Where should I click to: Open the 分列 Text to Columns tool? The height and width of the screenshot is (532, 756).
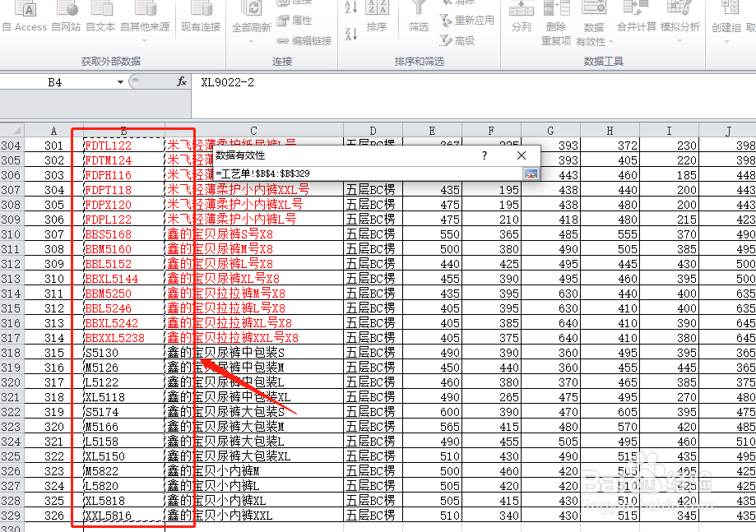pos(521,16)
